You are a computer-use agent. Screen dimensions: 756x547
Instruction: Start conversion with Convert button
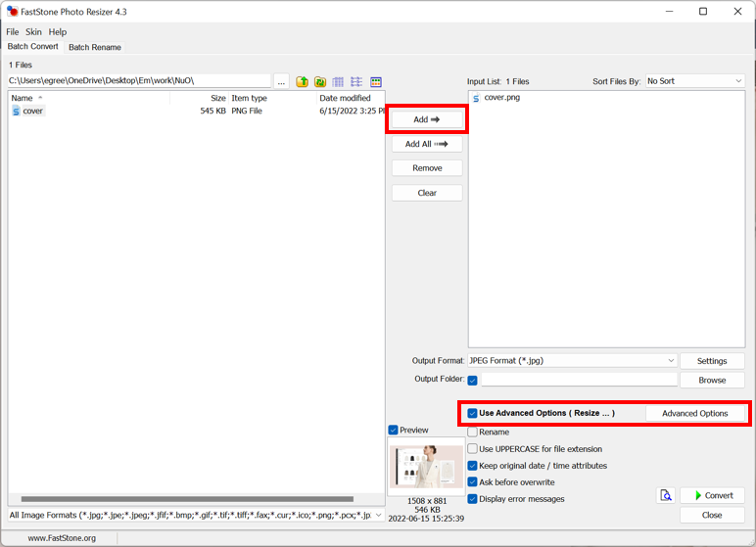[713, 495]
